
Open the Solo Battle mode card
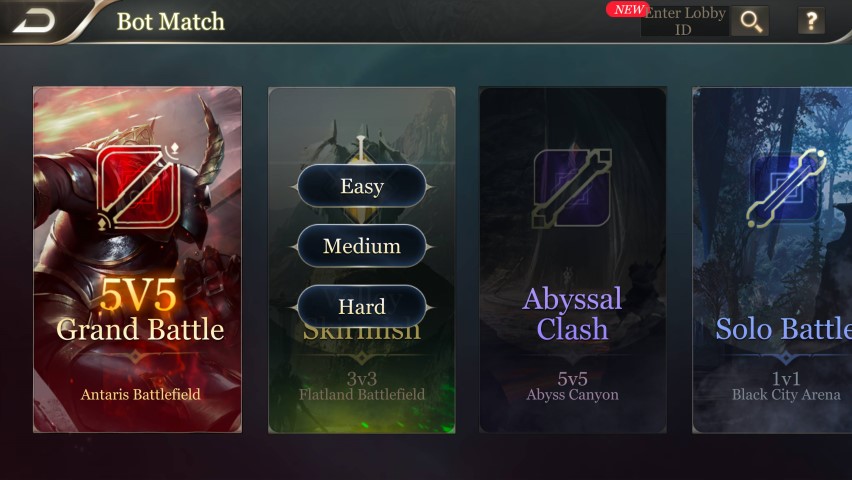772,260
